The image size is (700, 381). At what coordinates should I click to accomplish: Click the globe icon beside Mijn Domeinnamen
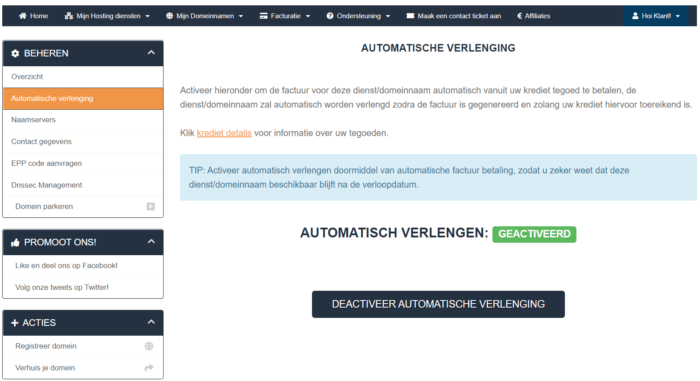pyautogui.click(x=169, y=16)
